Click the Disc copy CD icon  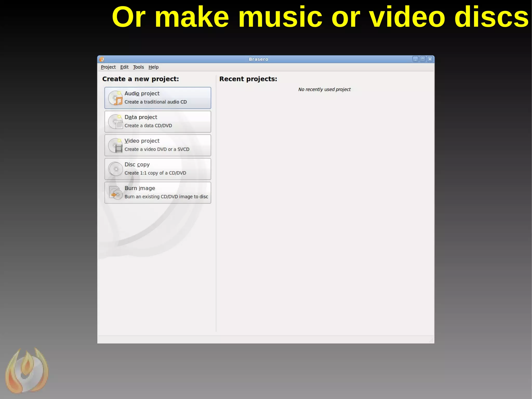tap(115, 169)
